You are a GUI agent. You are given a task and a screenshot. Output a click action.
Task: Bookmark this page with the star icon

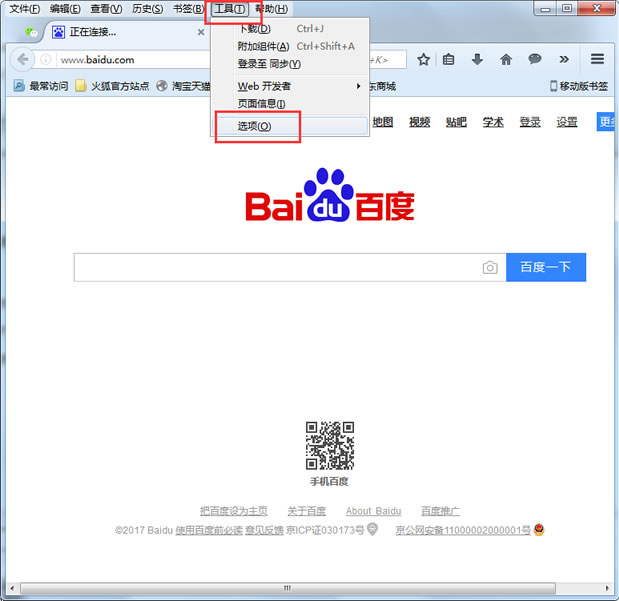coord(424,60)
